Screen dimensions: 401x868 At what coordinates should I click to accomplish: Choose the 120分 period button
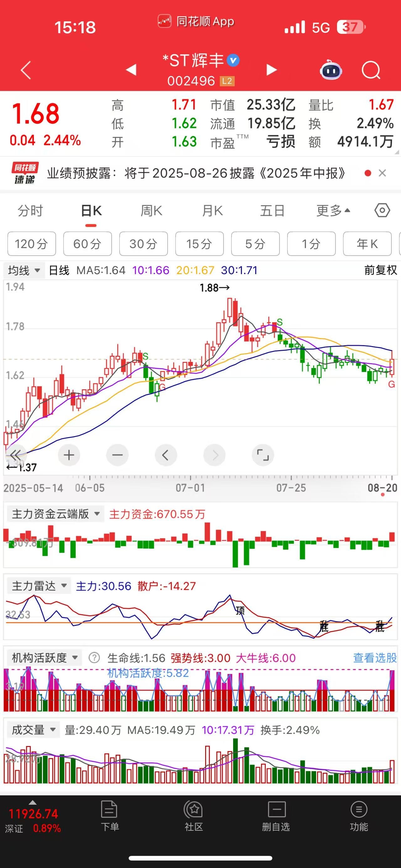click(32, 244)
